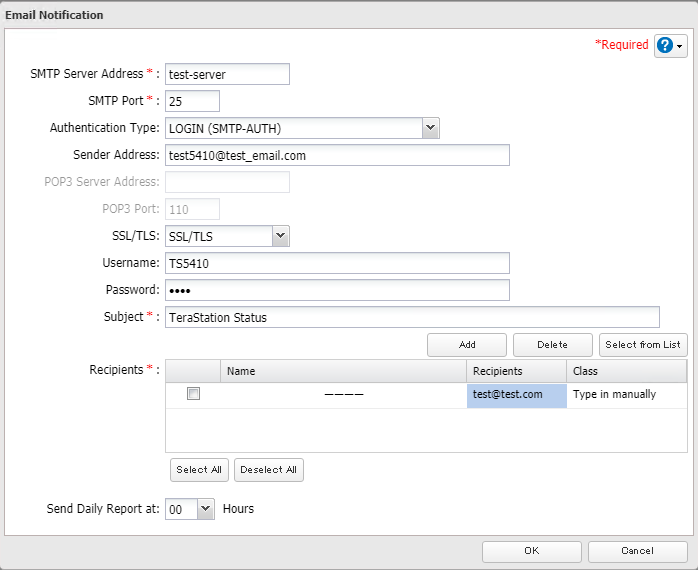Open the SSL/TLS dropdown
Viewport: 698px width, 570px height.
tap(280, 236)
